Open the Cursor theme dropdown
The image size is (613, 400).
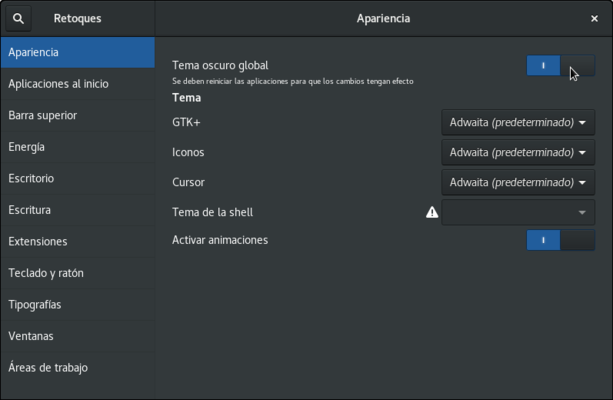tap(518, 182)
